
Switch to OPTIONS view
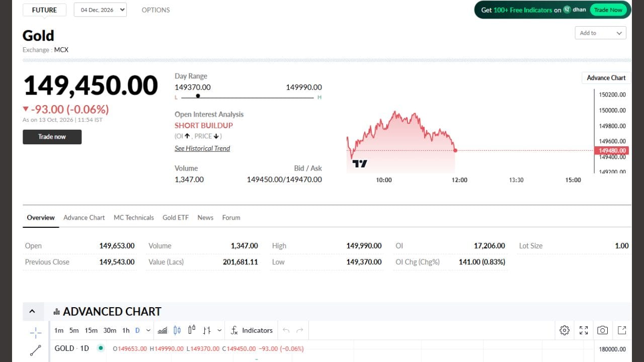click(x=155, y=10)
